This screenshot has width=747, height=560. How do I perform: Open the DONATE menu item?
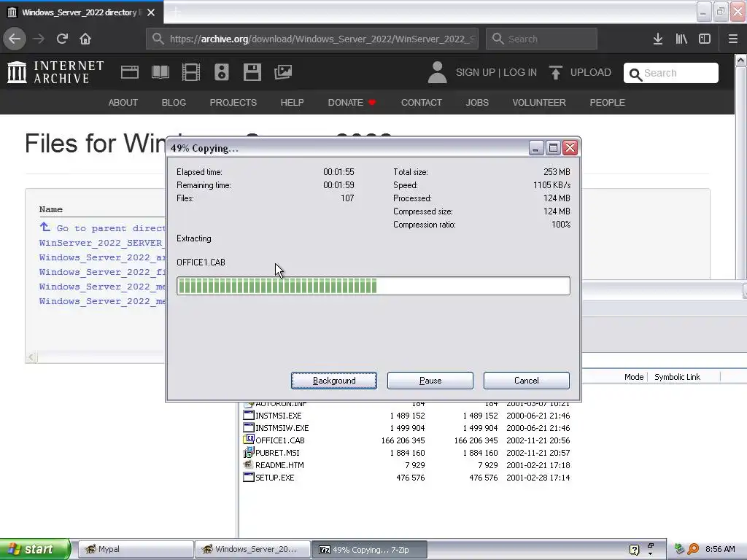352,102
